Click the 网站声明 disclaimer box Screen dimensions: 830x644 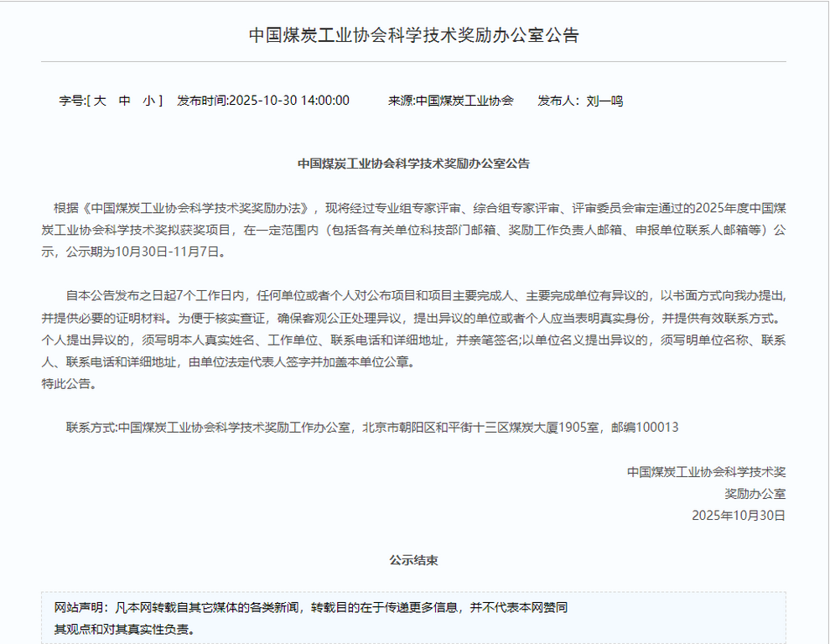pos(413,618)
